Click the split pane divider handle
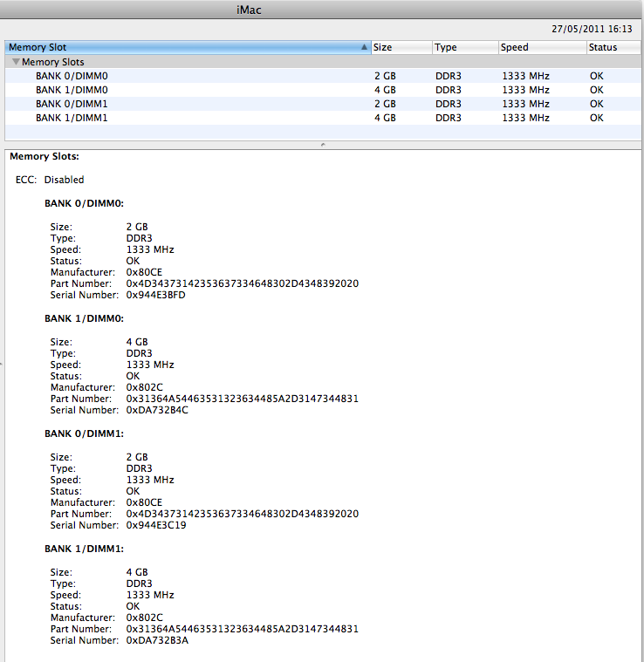 pyautogui.click(x=323, y=145)
